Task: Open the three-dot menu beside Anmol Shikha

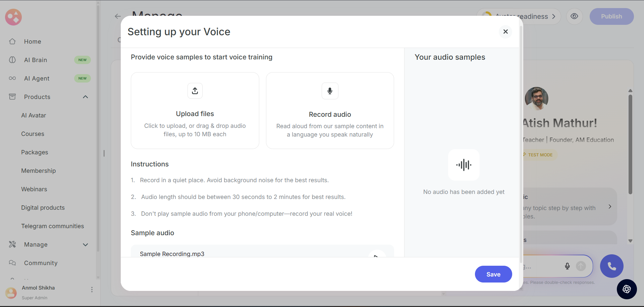Action: point(92,290)
